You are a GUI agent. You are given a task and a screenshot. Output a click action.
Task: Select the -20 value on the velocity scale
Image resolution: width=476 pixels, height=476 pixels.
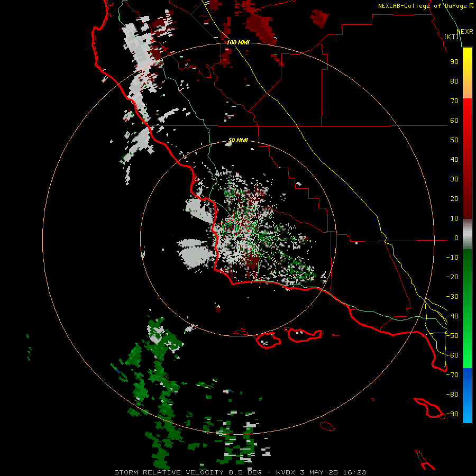pos(452,277)
